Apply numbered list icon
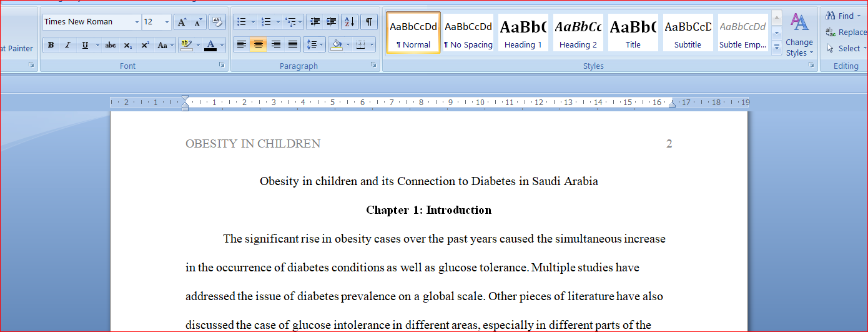Screen dimensions: 868x332 (x=267, y=22)
